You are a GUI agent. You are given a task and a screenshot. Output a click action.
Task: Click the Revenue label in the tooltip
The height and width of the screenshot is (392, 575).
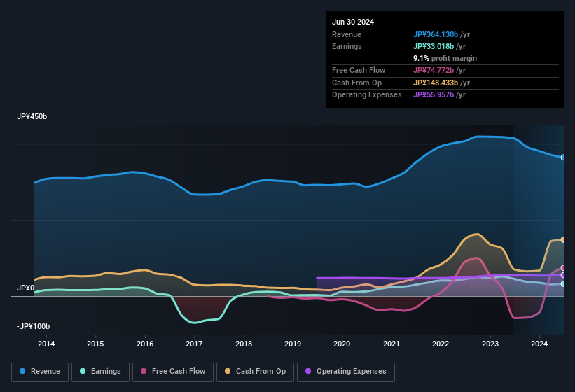coord(347,34)
